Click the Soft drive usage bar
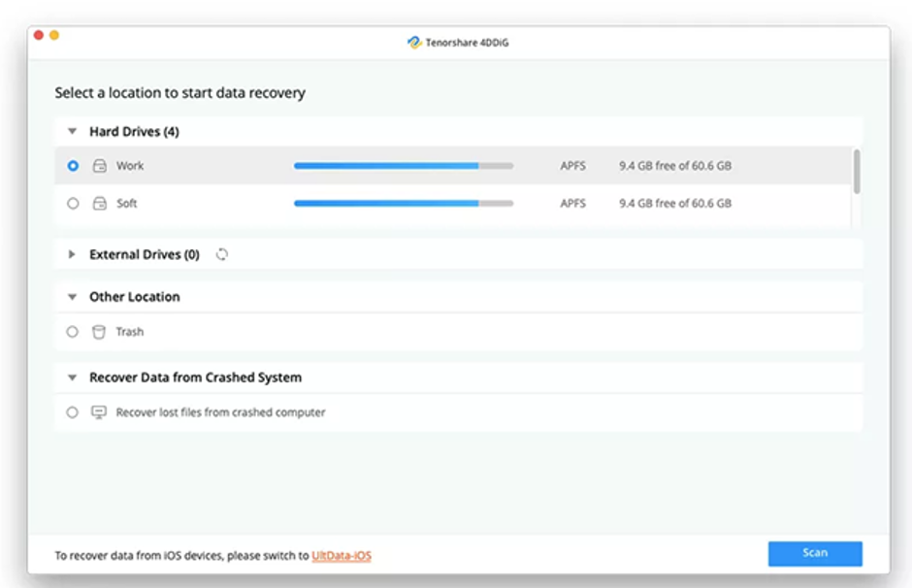Viewport: 913px width, 588px height. 404,203
